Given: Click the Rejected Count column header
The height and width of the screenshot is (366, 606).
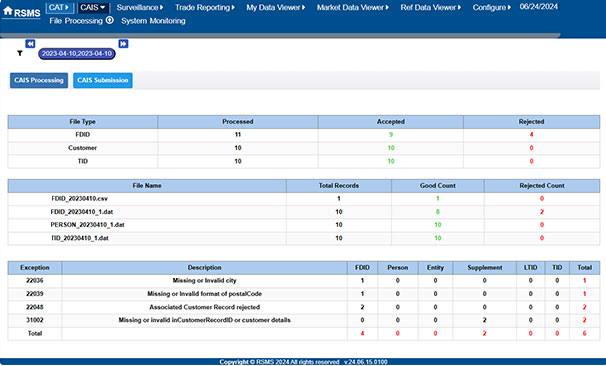Looking at the screenshot, I should point(542,186).
